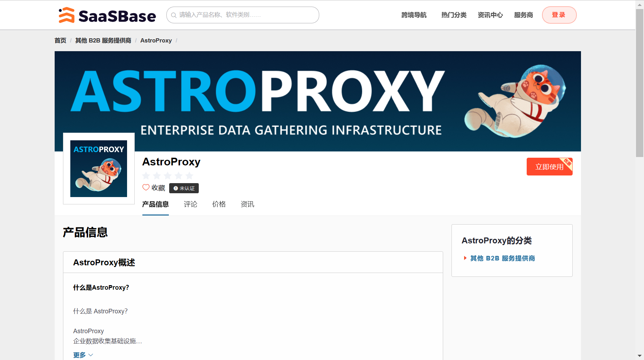The width and height of the screenshot is (644, 360).
Task: Click the page vertical scrollbar thumb
Action: click(x=639, y=83)
